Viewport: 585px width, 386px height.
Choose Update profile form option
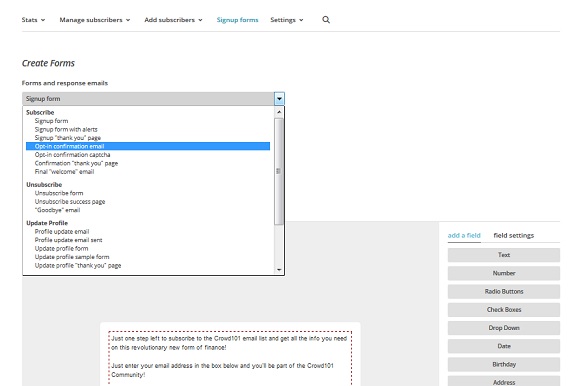pos(62,248)
